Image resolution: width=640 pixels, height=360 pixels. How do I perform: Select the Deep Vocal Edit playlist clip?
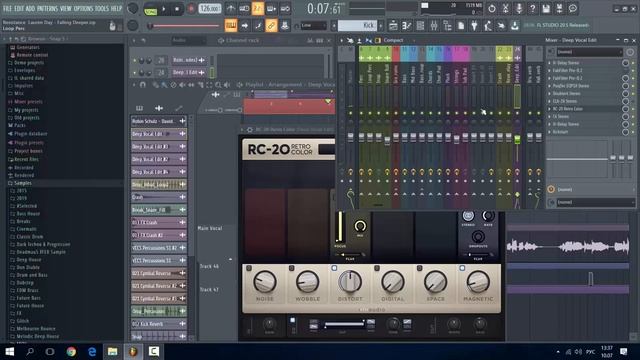click(x=159, y=134)
